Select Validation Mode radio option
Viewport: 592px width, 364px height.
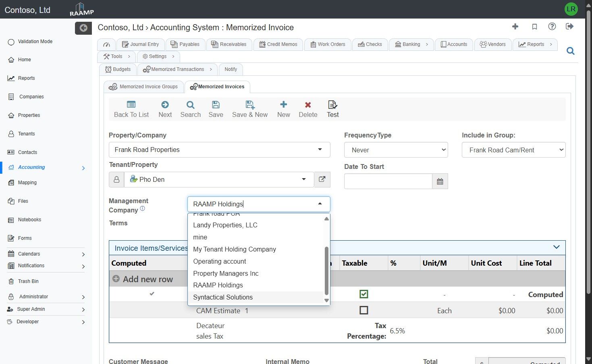point(11,42)
